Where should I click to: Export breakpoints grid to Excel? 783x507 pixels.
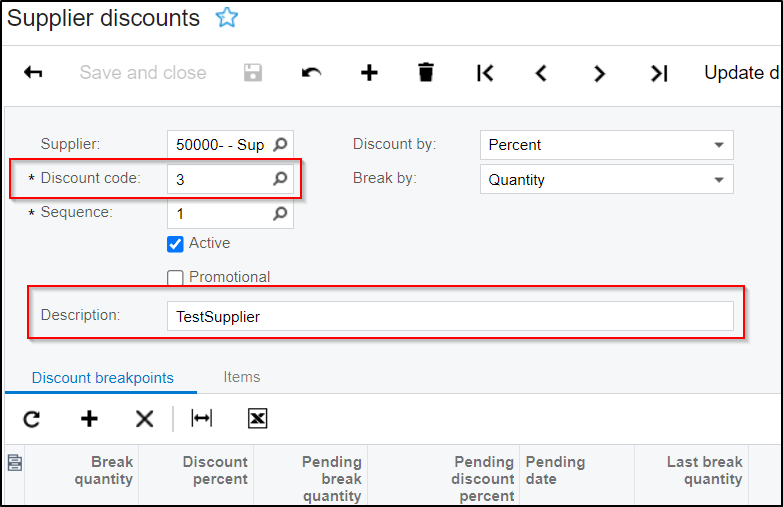(x=257, y=419)
